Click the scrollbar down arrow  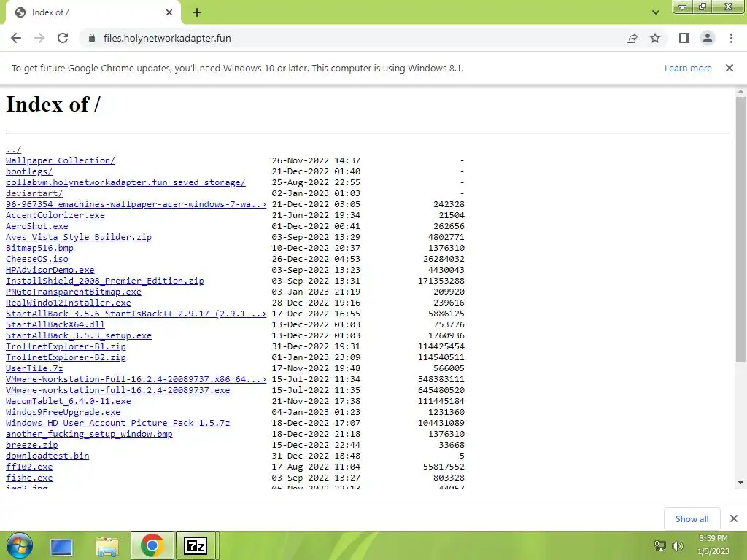pos(740,483)
